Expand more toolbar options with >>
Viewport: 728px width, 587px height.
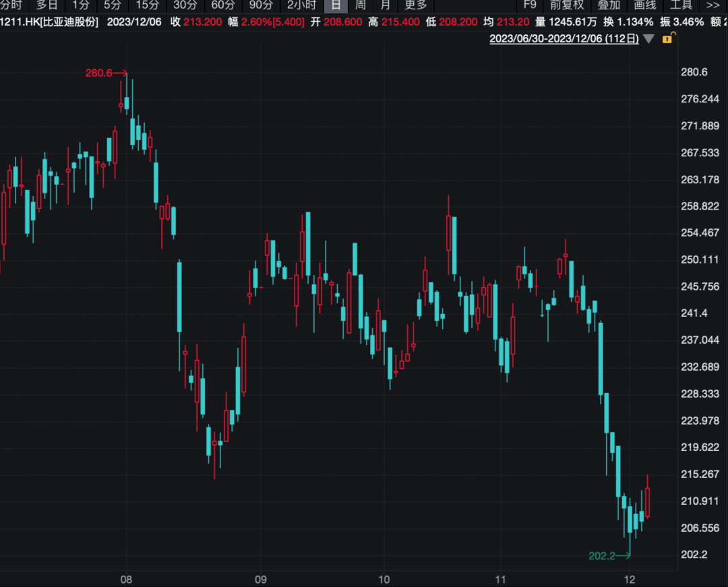712,5
